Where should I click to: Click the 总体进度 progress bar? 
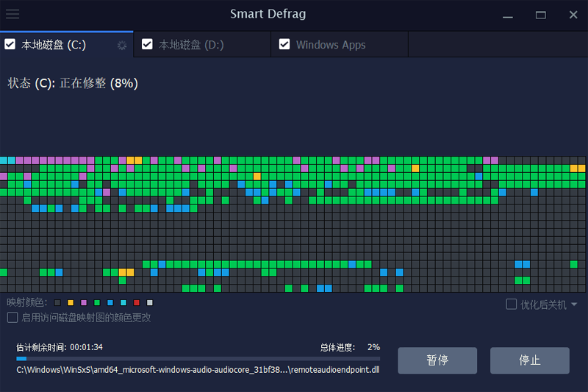pyautogui.click(x=198, y=359)
